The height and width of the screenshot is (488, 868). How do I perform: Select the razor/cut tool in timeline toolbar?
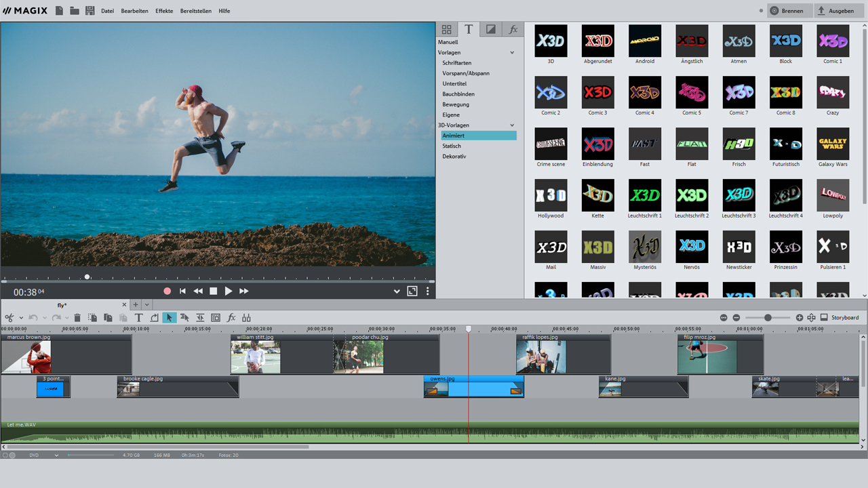point(11,317)
